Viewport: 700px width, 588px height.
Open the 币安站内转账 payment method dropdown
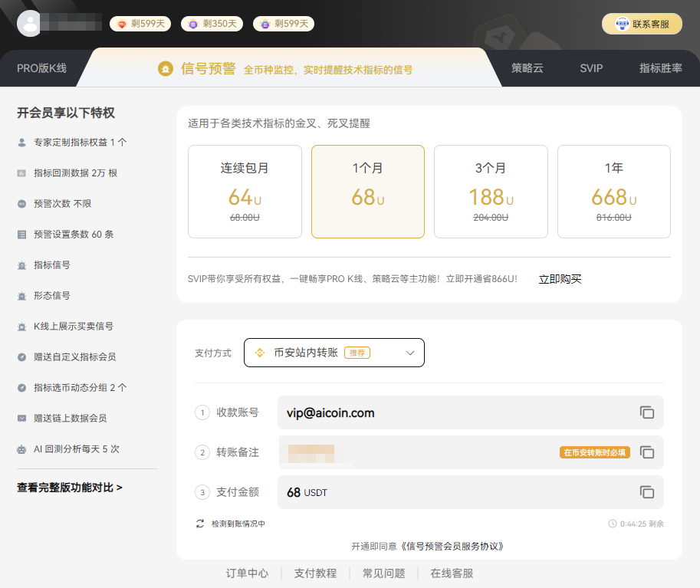334,353
